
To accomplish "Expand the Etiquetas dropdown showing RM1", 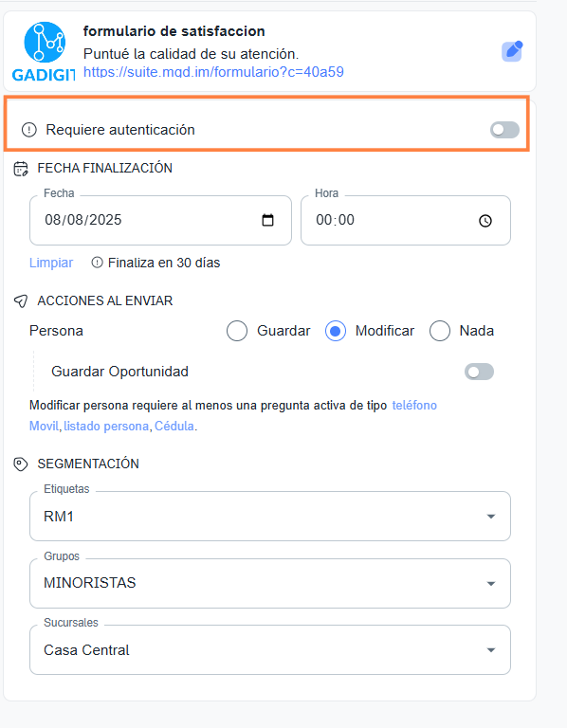I will point(270,517).
